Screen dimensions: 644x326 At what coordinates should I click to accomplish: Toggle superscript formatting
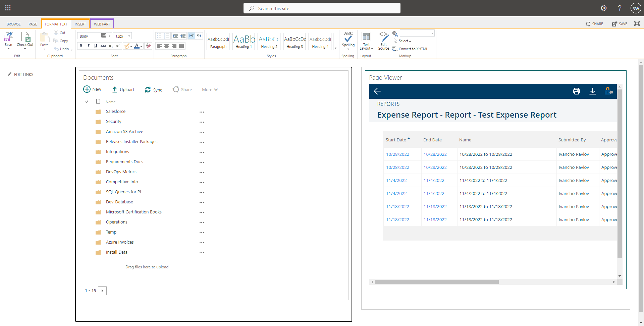tap(118, 46)
